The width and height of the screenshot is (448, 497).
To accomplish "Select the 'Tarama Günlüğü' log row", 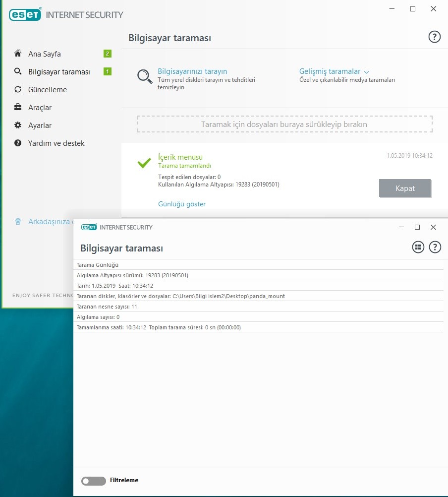I will coord(258,265).
